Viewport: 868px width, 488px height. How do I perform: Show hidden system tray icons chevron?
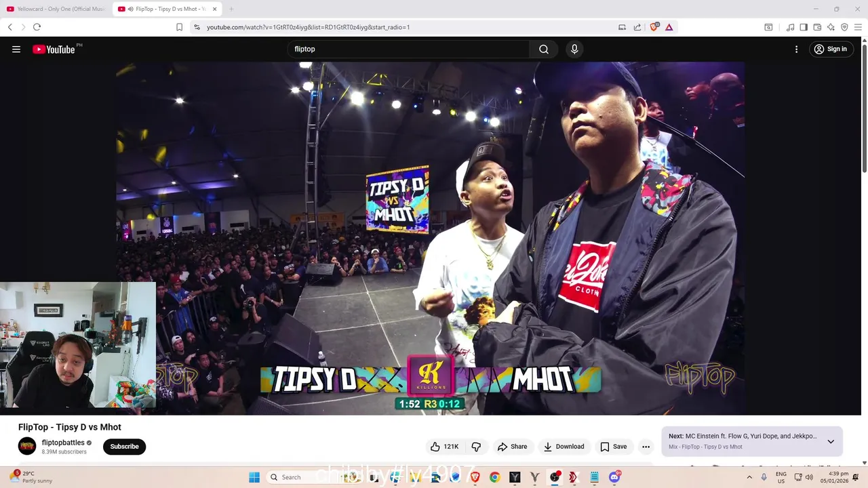[x=749, y=477]
